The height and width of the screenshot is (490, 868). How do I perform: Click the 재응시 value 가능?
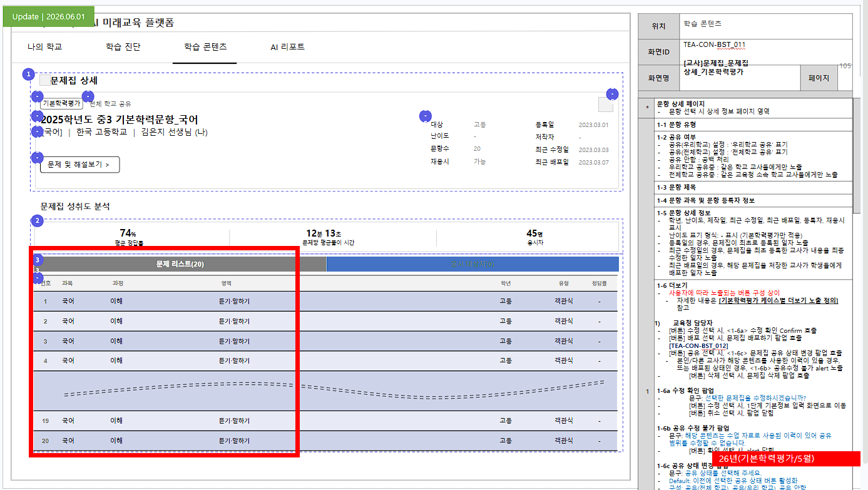(479, 161)
